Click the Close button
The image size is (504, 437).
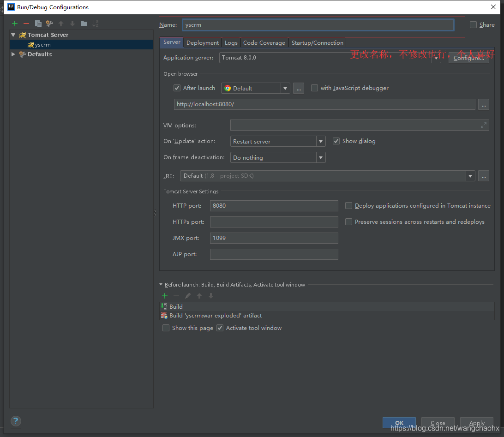pos(438,423)
